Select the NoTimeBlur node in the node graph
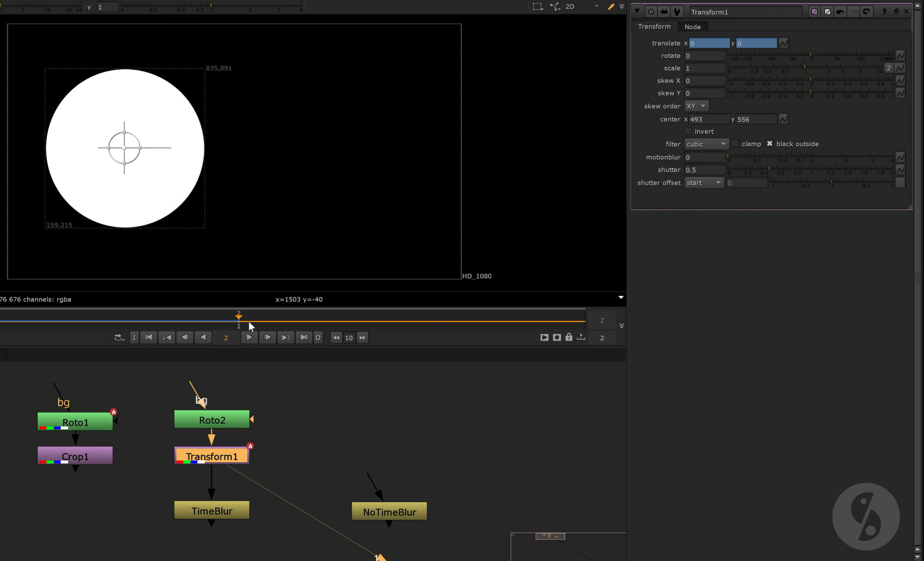 coord(388,511)
